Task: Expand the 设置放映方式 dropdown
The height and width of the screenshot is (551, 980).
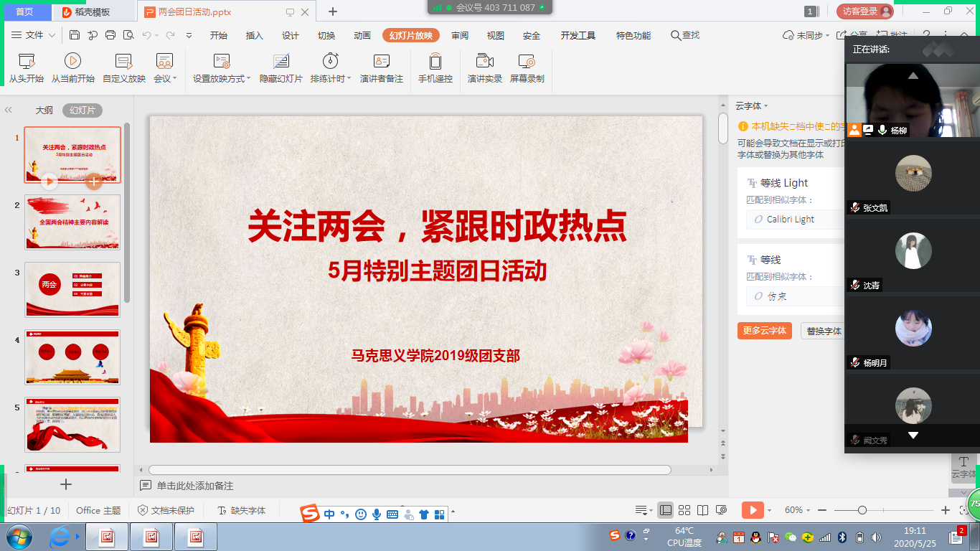Action: (249, 79)
